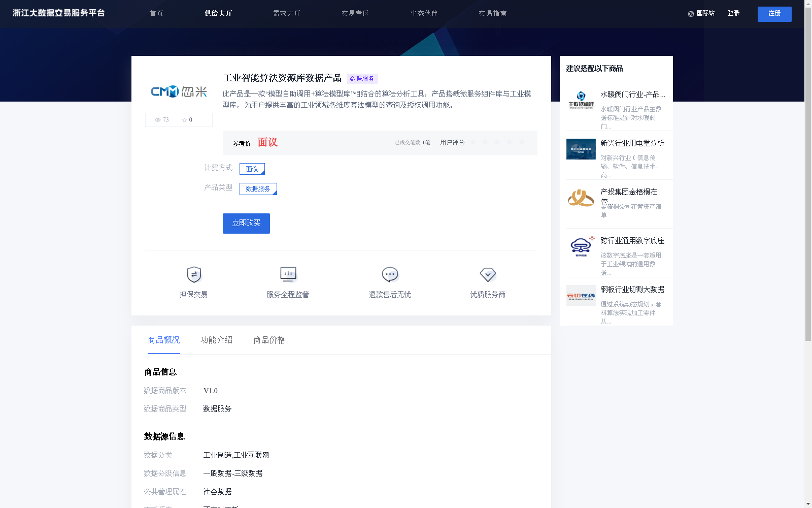Switch to the 商品价格 tab
Screen dimensions: 812x508
click(x=269, y=340)
